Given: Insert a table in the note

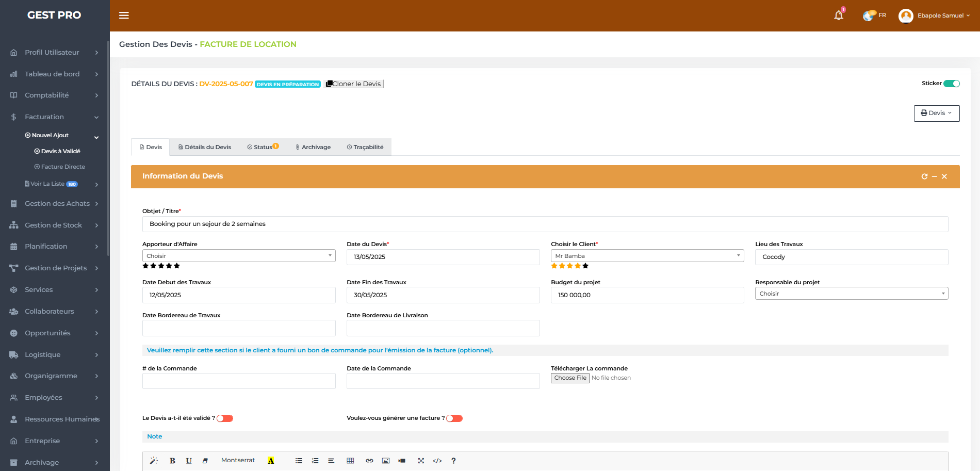Looking at the screenshot, I should pyautogui.click(x=350, y=461).
